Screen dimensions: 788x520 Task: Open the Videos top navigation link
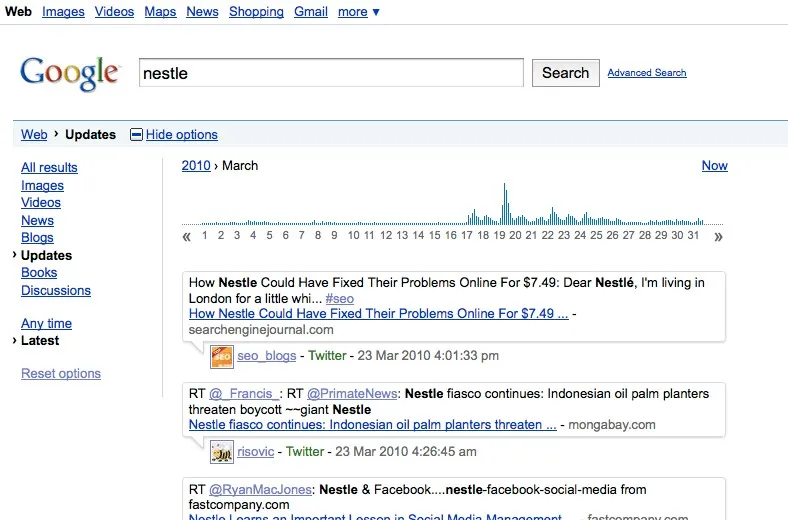(x=115, y=12)
